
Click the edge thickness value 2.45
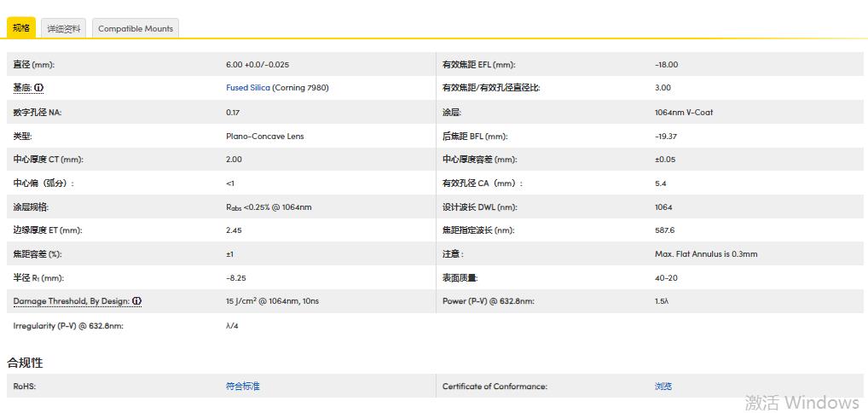[234, 230]
